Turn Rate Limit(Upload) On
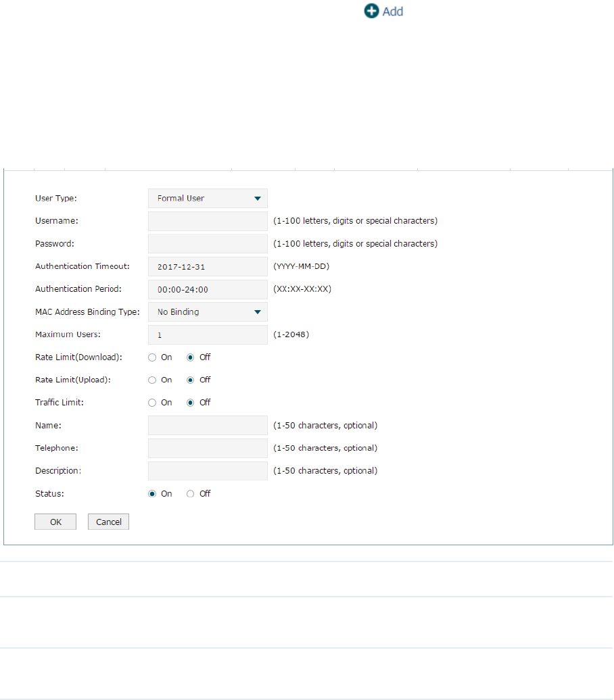Image resolution: width=614 pixels, height=700 pixels. pos(152,380)
